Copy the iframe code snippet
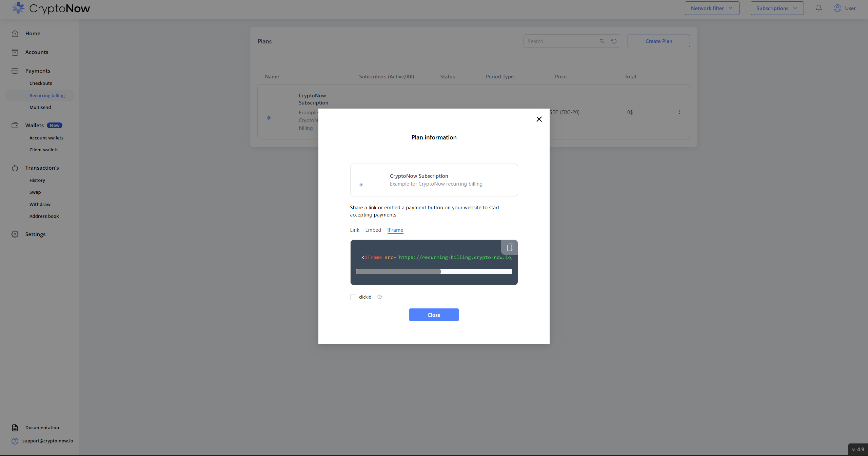Image resolution: width=868 pixels, height=456 pixels. (x=510, y=247)
